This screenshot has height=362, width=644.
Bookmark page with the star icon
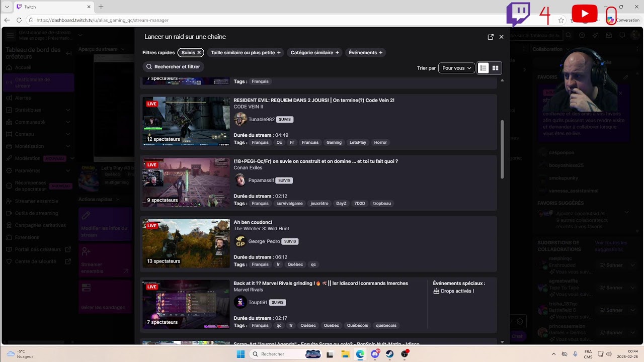(561, 20)
